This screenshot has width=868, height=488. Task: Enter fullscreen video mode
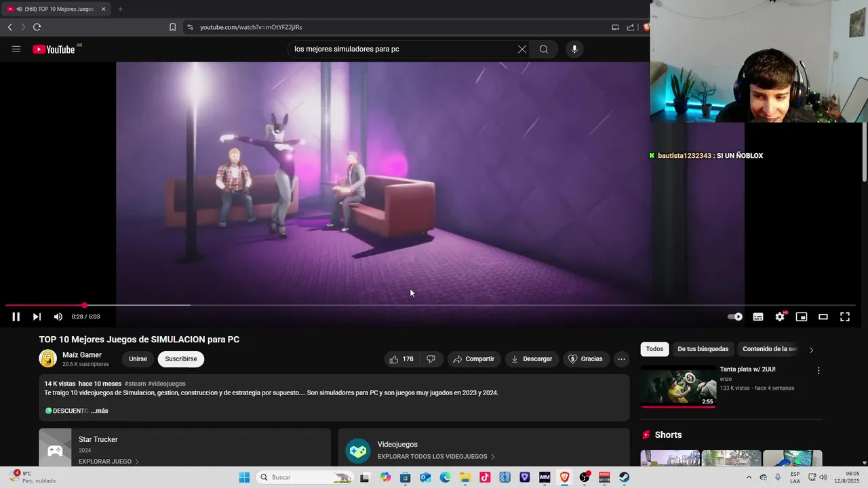pyautogui.click(x=845, y=317)
